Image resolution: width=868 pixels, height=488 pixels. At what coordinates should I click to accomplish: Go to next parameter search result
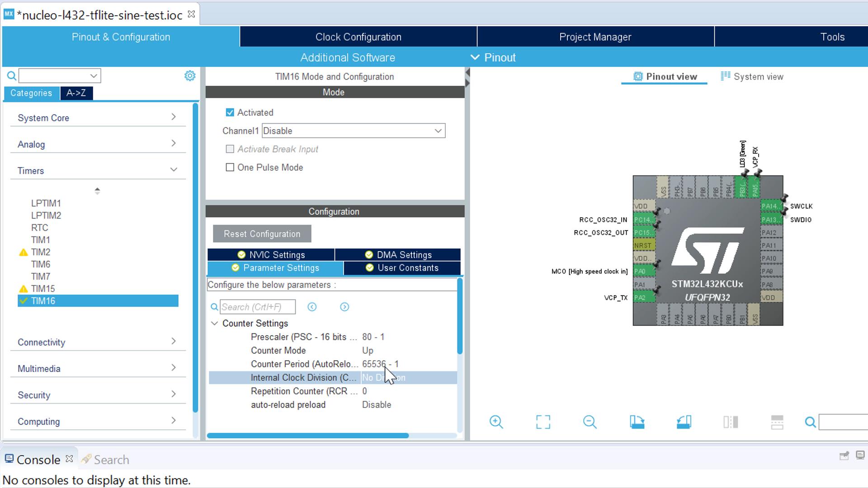click(344, 307)
